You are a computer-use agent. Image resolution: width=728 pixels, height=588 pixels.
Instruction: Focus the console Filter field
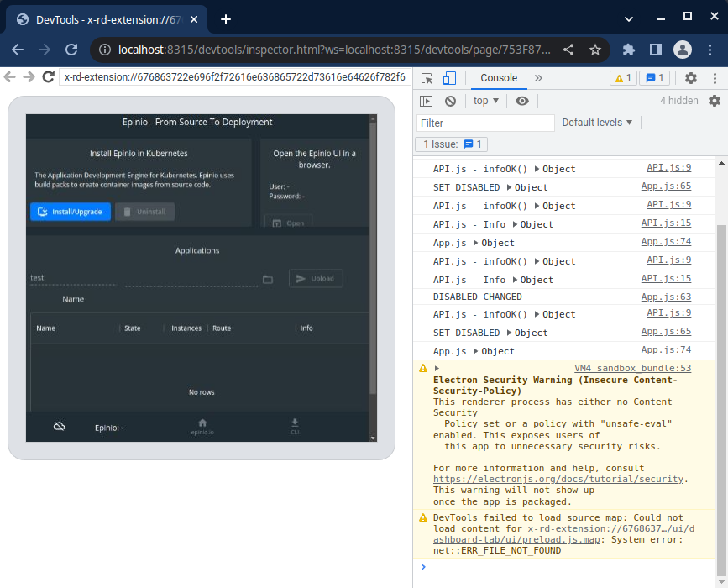pos(485,123)
